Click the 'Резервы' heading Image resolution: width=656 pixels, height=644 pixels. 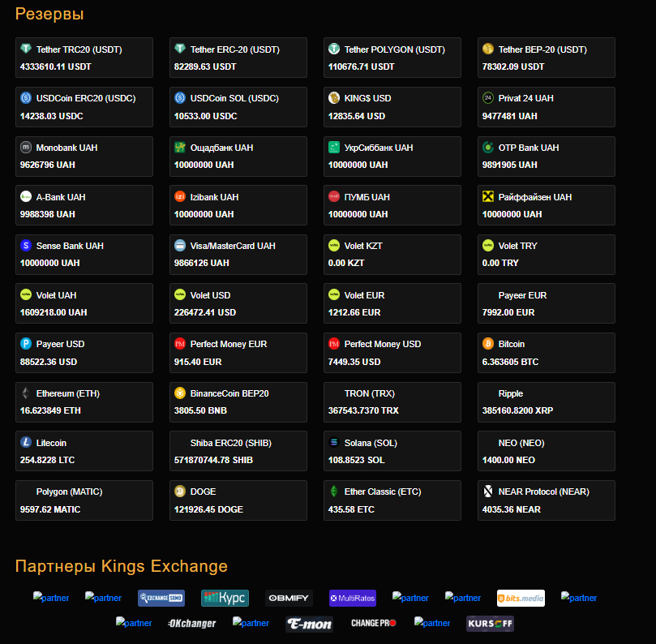pos(49,14)
